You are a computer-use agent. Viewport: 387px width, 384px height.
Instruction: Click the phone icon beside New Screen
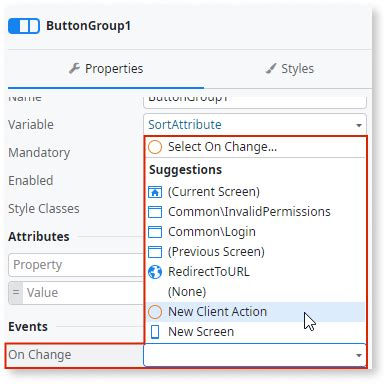155,332
